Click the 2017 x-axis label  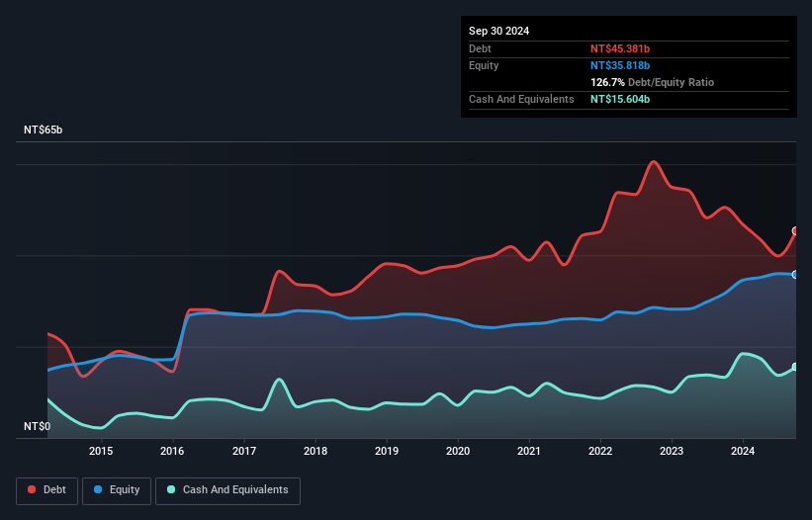click(244, 451)
